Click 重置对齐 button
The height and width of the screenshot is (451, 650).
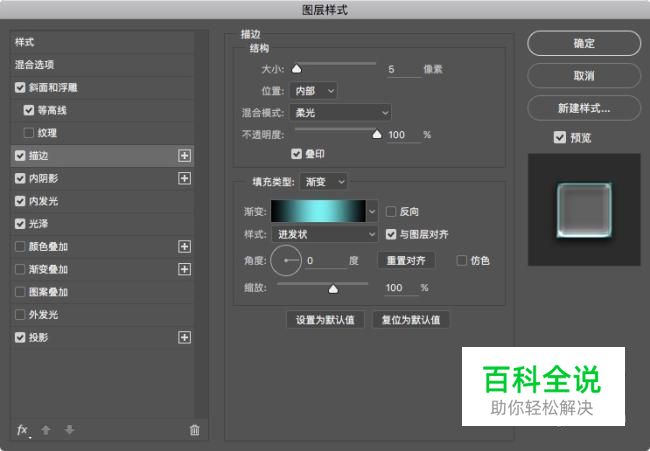point(406,261)
